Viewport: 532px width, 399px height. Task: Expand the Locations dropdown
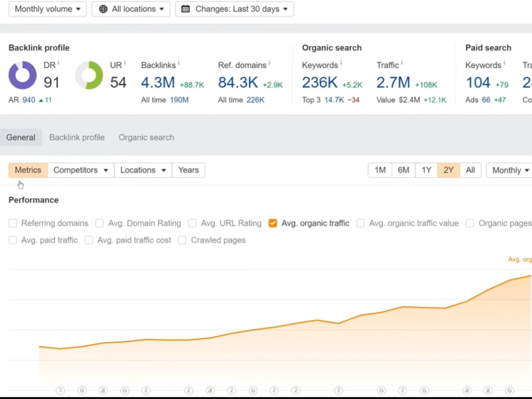[x=143, y=170]
